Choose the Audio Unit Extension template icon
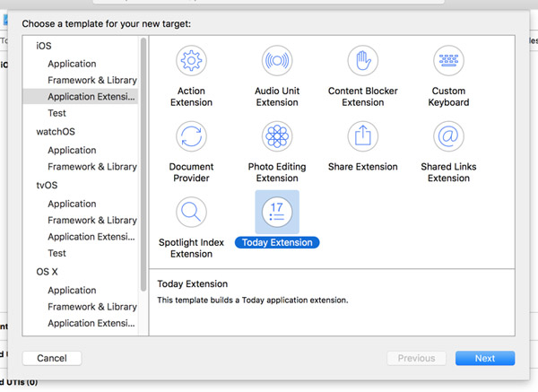Image resolution: width=538 pixels, height=392 pixels. tap(277, 62)
